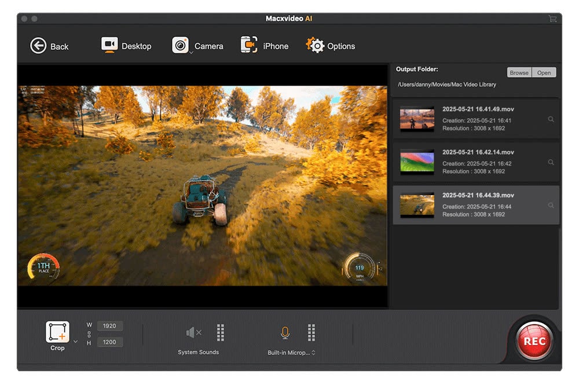Toggle the Built-in microphone icon
579x392 pixels.
285,332
